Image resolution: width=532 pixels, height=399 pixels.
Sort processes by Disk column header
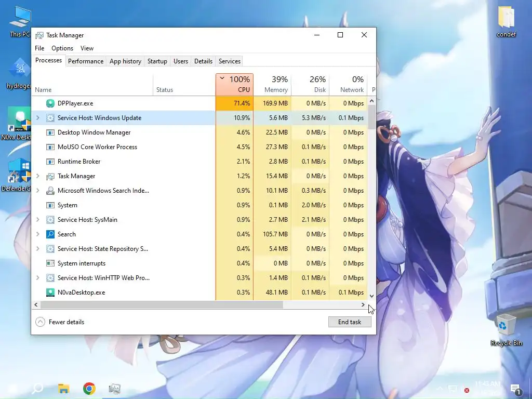(310, 85)
